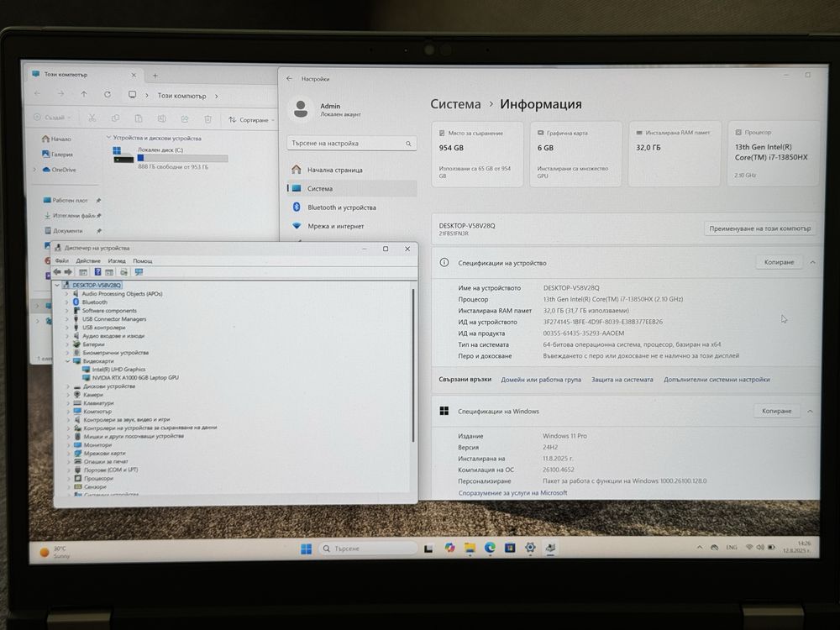The height and width of the screenshot is (630, 840).
Task: Click Paste icon in File Explorer toolbar
Action: pyautogui.click(x=139, y=118)
